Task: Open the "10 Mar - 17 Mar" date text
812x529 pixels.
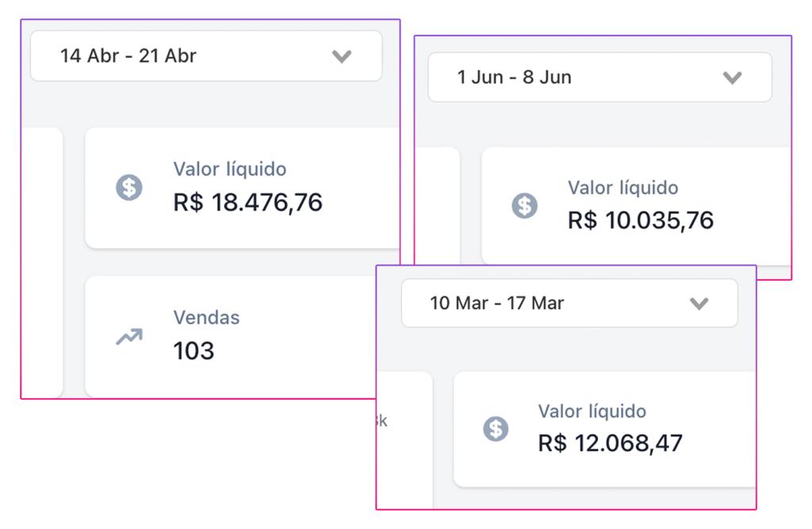Action: [x=496, y=304]
